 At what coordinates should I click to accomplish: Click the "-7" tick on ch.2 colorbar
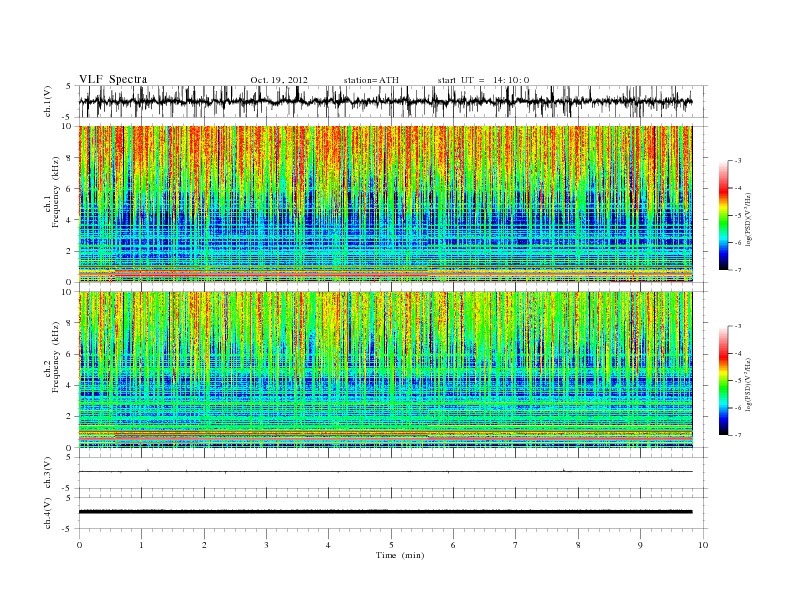tap(738, 435)
